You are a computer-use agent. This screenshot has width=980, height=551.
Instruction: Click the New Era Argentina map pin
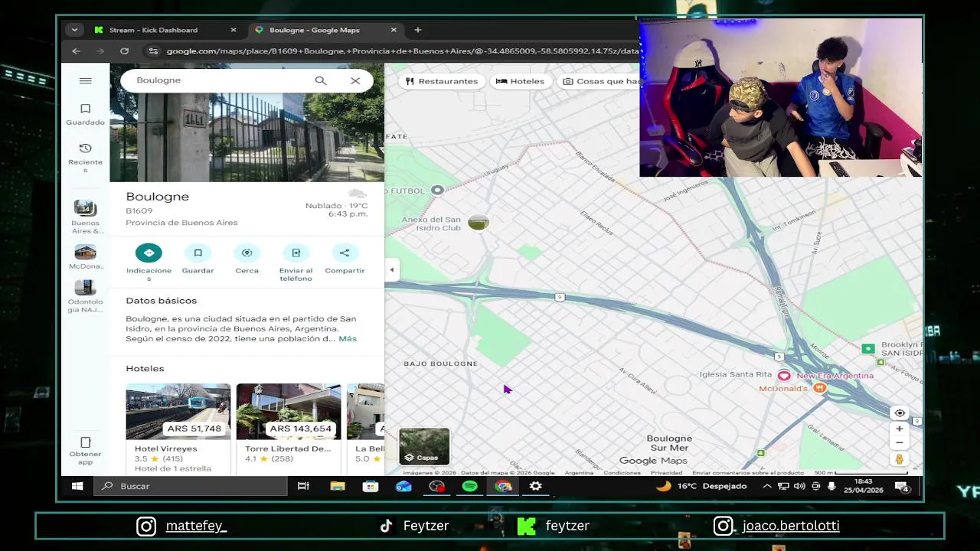[784, 375]
